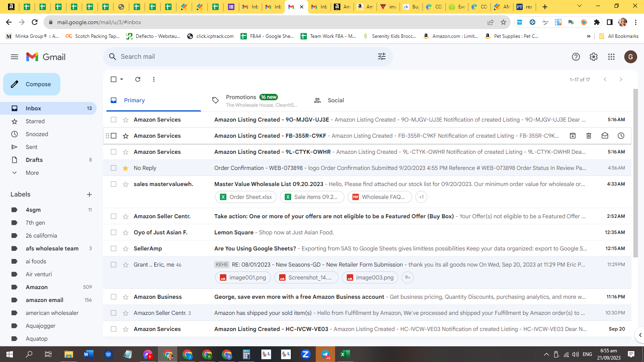Open the browser tab search dropdown
The height and width of the screenshot is (362, 644).
580,6
